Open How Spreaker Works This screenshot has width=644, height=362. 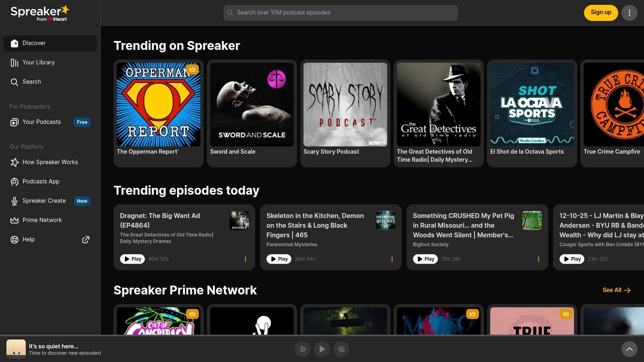(x=50, y=162)
